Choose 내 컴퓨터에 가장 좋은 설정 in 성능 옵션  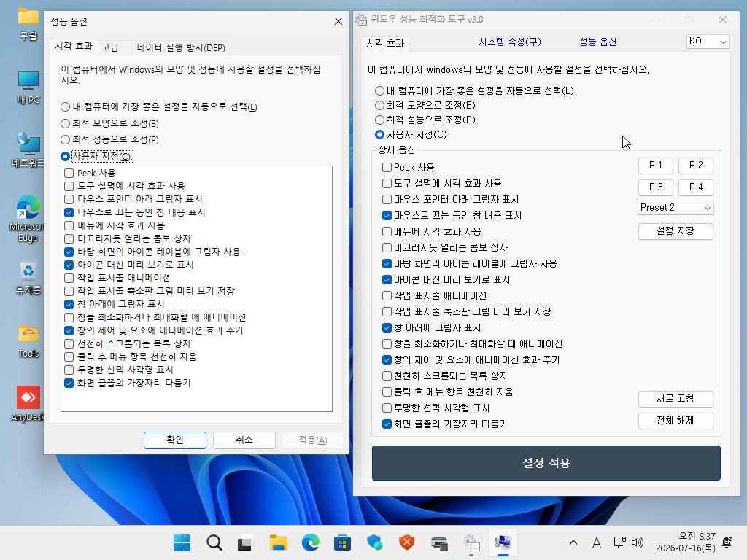coord(65,106)
